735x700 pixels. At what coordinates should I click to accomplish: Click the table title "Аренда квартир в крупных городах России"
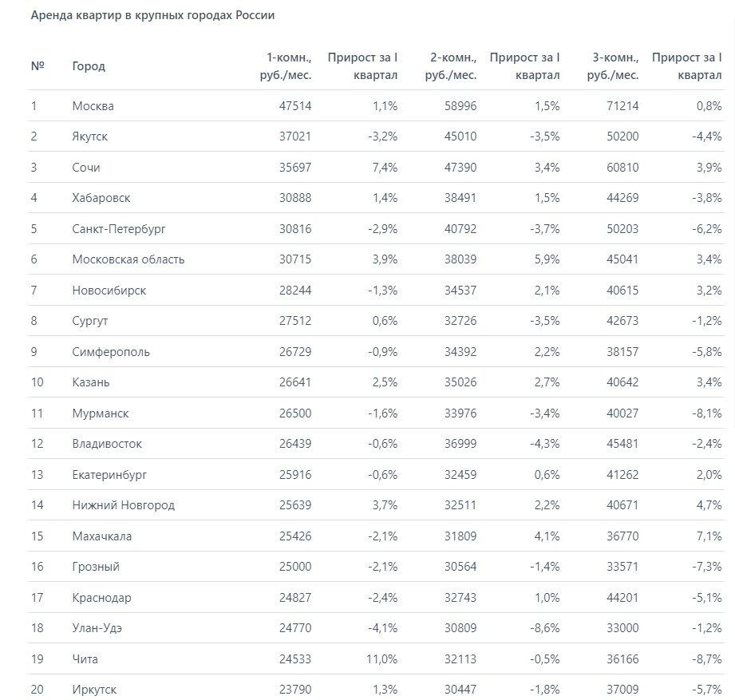click(153, 15)
